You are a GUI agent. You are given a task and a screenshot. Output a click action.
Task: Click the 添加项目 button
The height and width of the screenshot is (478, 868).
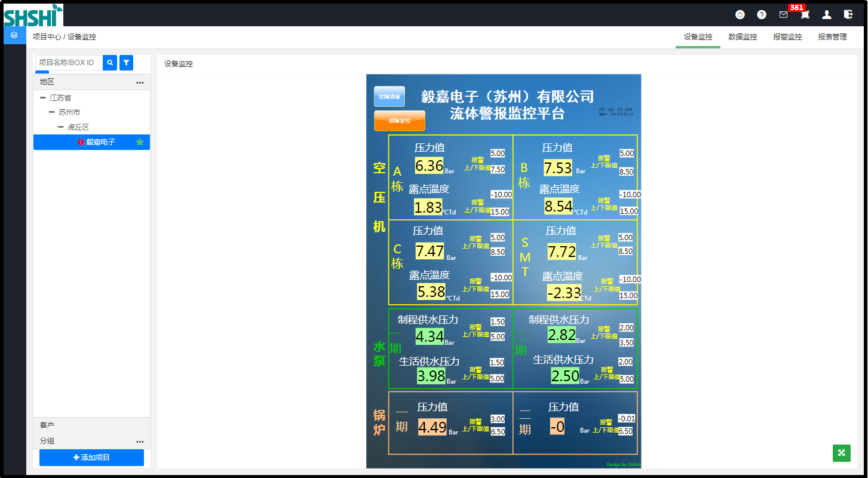click(x=91, y=458)
